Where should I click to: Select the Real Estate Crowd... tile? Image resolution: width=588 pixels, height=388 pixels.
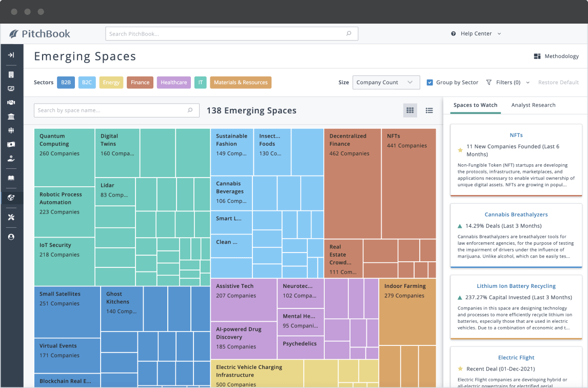343,259
